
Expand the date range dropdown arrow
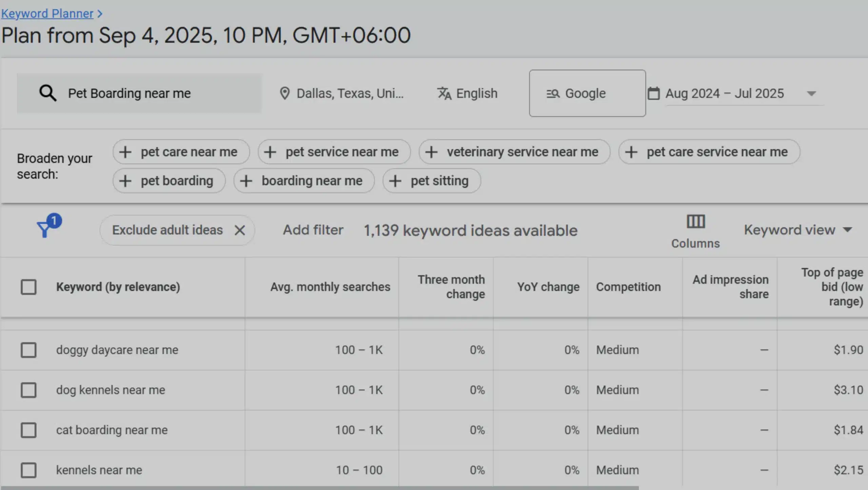(x=811, y=94)
